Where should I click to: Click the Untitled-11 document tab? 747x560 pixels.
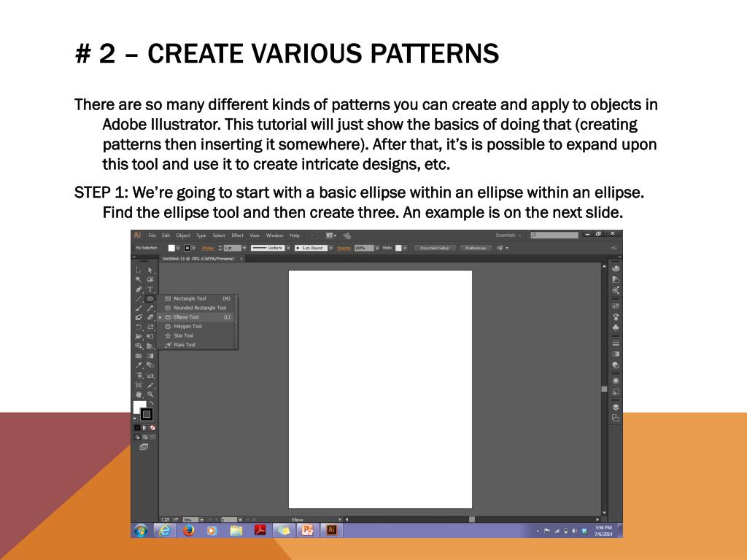point(198,258)
